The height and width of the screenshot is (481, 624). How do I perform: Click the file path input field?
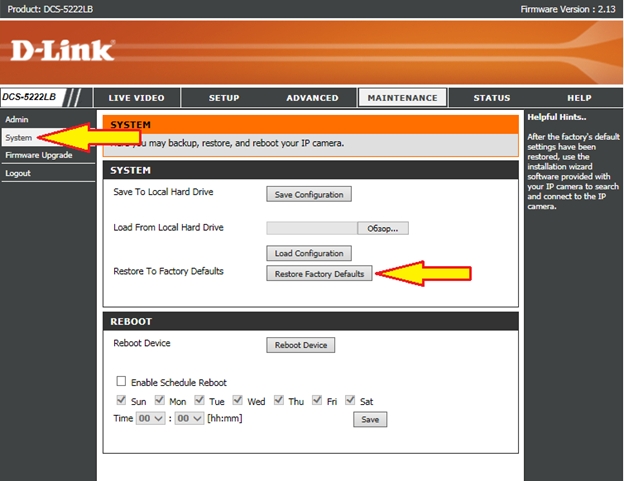[311, 228]
